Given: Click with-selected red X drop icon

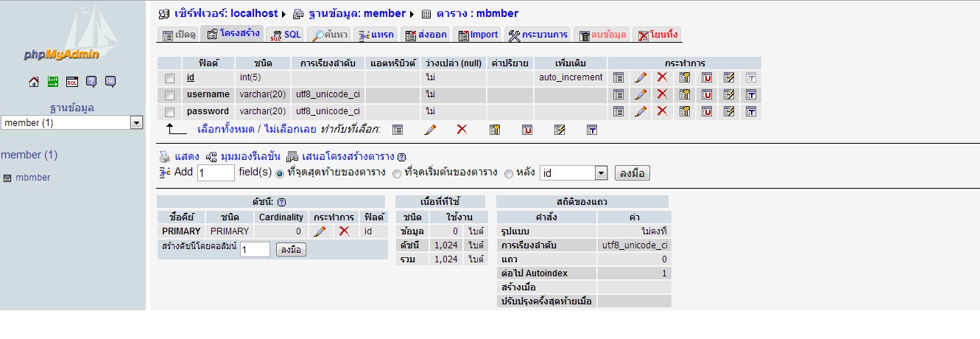Looking at the screenshot, I should tap(462, 130).
